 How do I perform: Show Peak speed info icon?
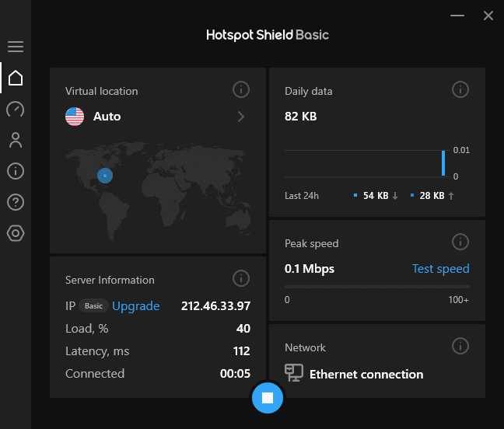click(460, 242)
